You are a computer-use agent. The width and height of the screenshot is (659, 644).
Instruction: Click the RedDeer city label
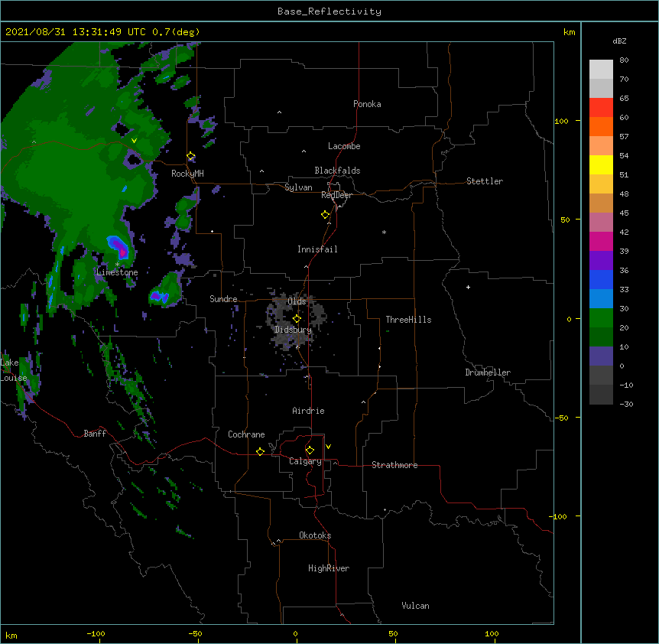tap(337, 195)
